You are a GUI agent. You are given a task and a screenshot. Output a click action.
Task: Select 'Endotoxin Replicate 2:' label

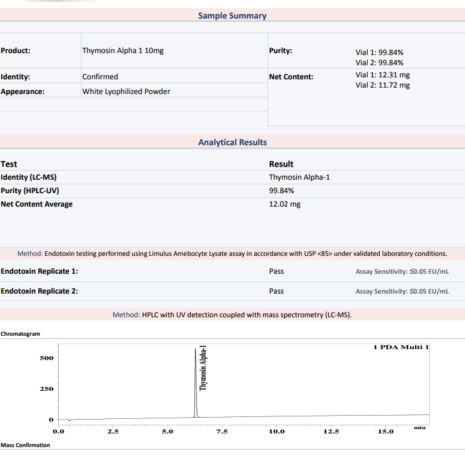39,291
